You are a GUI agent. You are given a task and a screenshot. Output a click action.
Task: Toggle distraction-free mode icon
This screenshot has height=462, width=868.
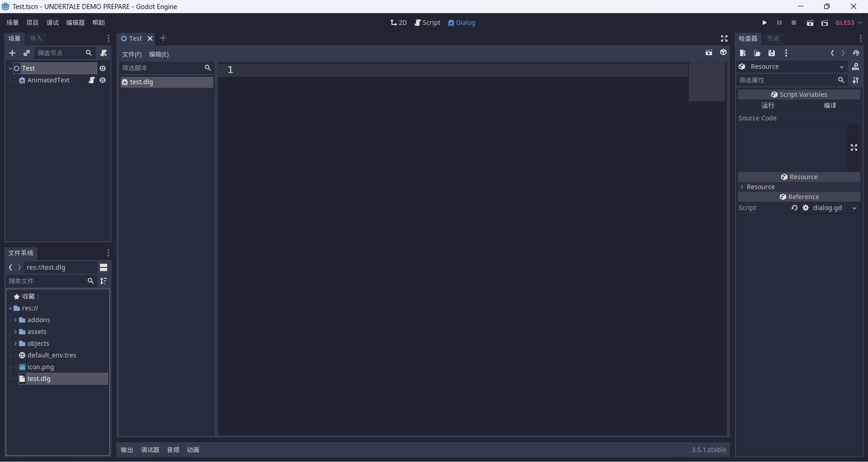click(724, 38)
